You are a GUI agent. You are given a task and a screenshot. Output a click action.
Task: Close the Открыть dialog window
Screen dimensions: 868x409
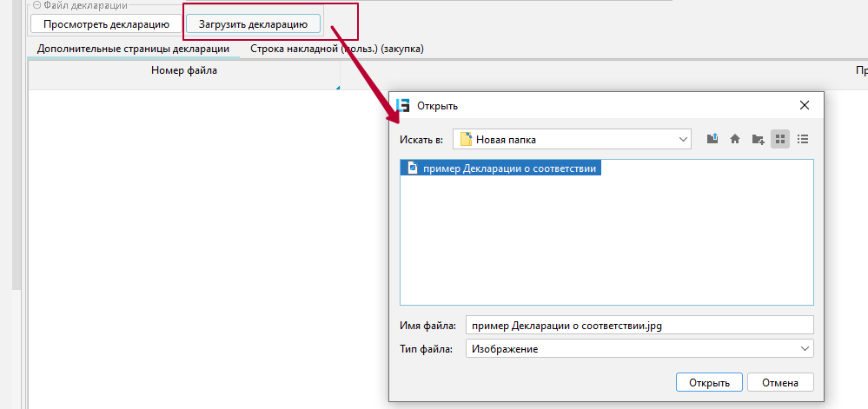pyautogui.click(x=805, y=106)
